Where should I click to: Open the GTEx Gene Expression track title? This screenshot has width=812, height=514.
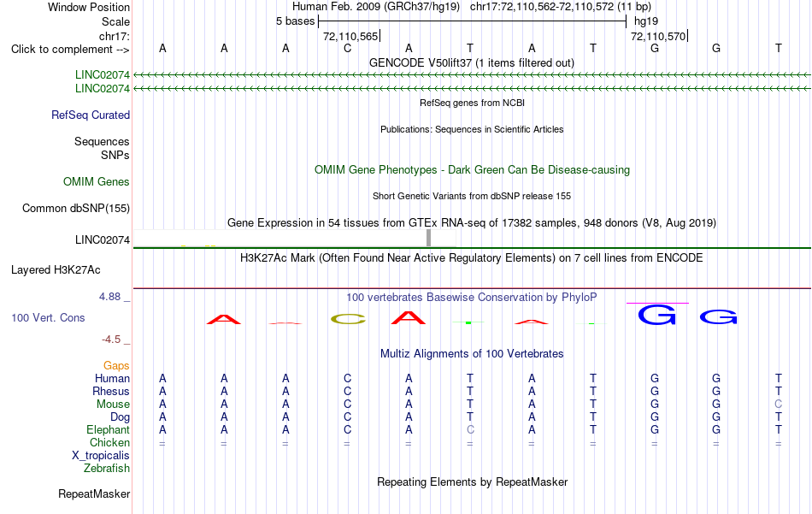472,223
